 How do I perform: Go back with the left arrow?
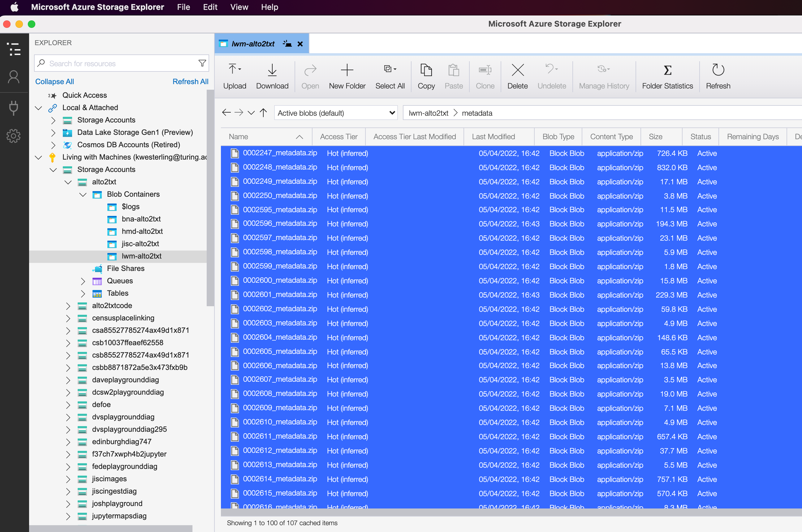pos(226,113)
